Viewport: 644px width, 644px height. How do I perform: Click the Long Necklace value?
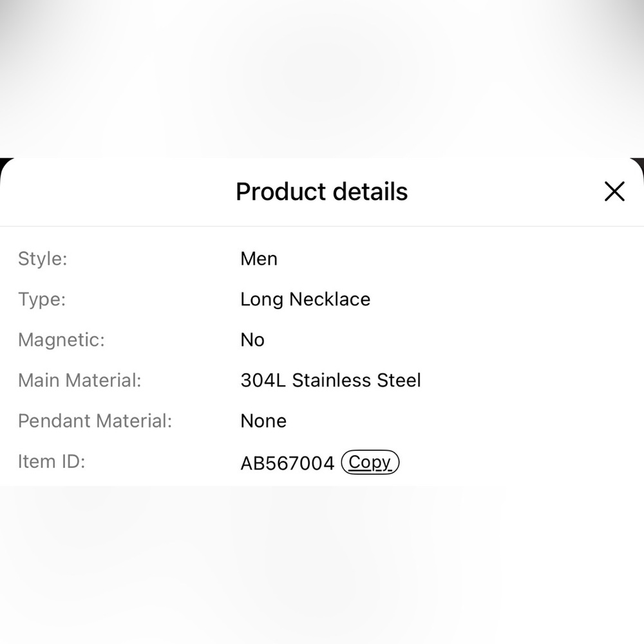click(x=305, y=299)
